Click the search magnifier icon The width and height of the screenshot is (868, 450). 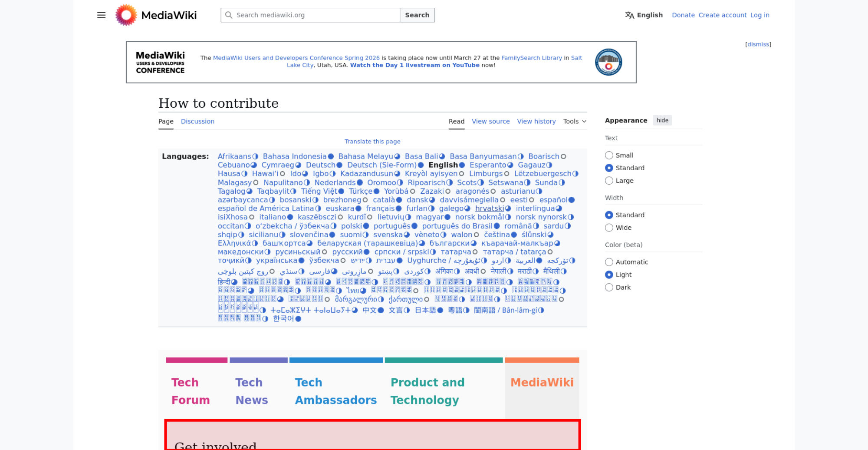tap(229, 15)
